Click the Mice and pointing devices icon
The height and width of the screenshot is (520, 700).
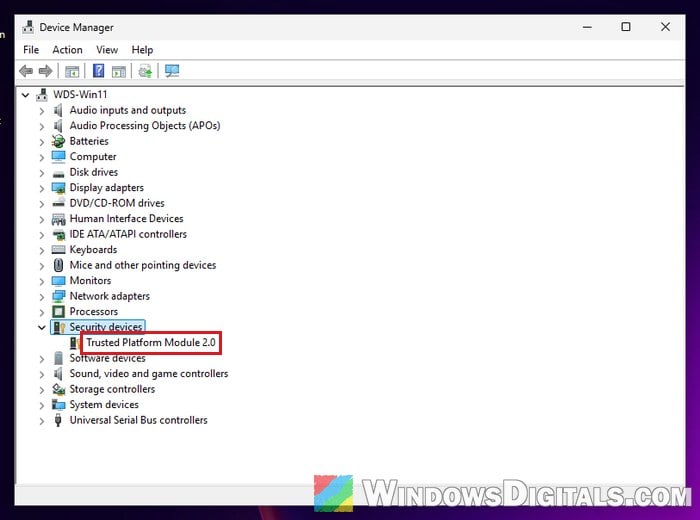tap(58, 265)
